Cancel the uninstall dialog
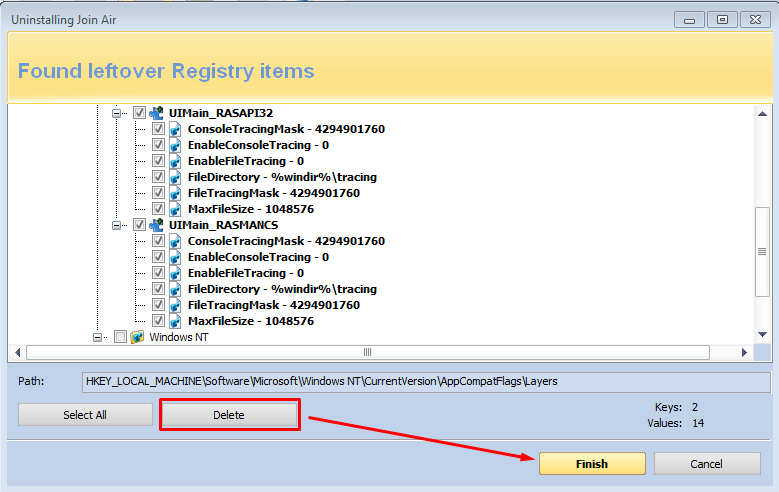The height and width of the screenshot is (492, 779). (x=707, y=464)
